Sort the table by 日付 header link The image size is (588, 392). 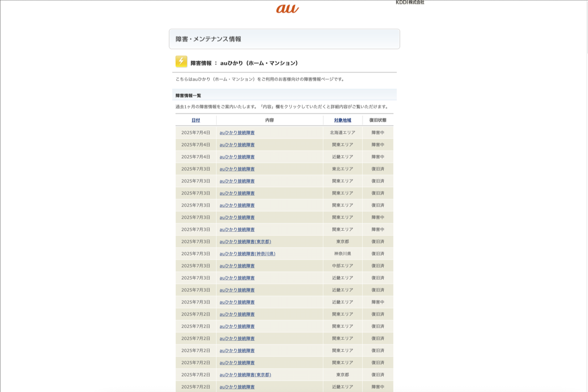[x=196, y=120]
